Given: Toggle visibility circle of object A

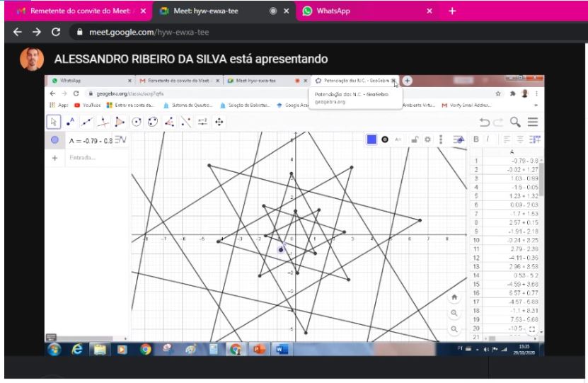Looking at the screenshot, I should click(x=55, y=139).
